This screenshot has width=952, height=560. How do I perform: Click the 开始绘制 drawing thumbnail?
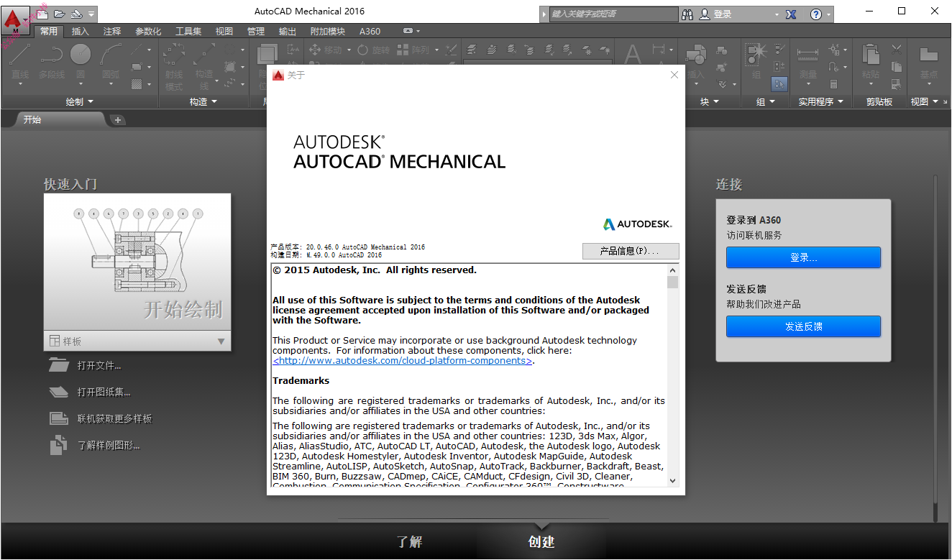click(137, 262)
